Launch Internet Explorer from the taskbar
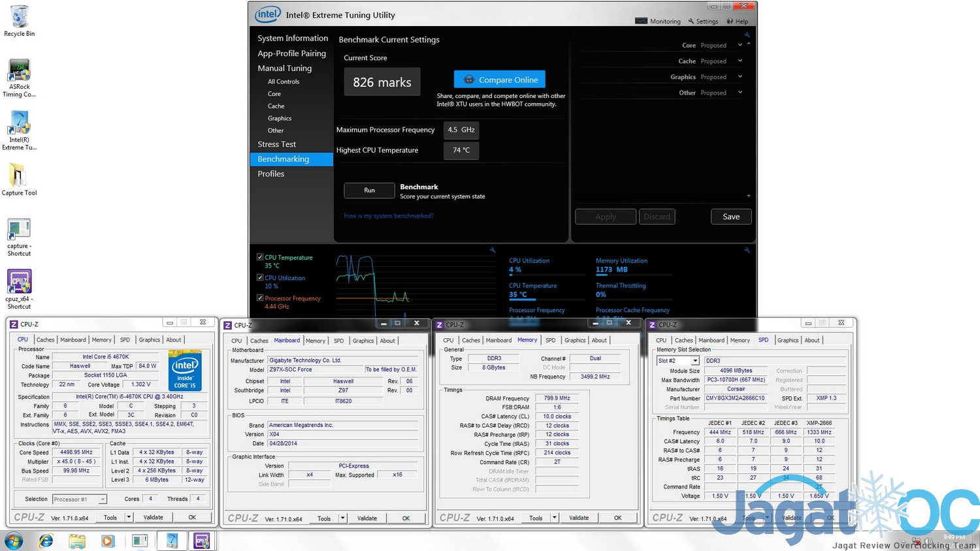Screen dimensions: 980x551 coord(46,541)
